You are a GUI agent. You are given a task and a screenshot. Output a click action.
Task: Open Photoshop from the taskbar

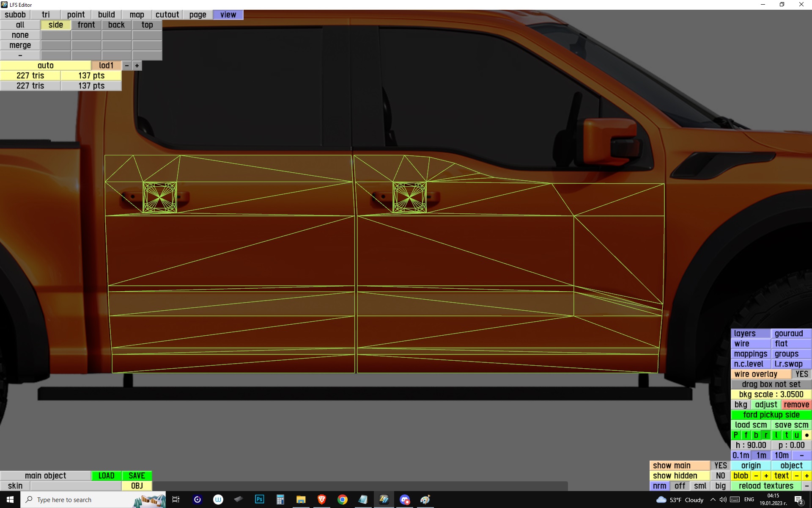click(x=260, y=500)
